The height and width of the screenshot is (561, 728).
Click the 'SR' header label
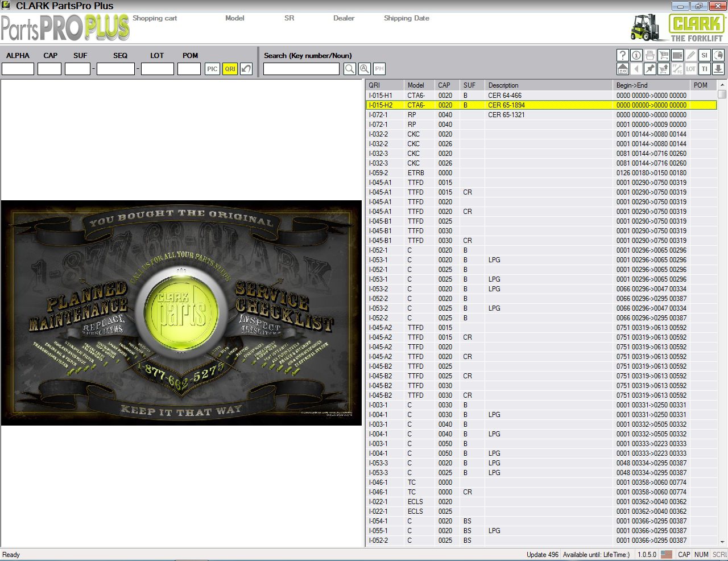pos(289,18)
